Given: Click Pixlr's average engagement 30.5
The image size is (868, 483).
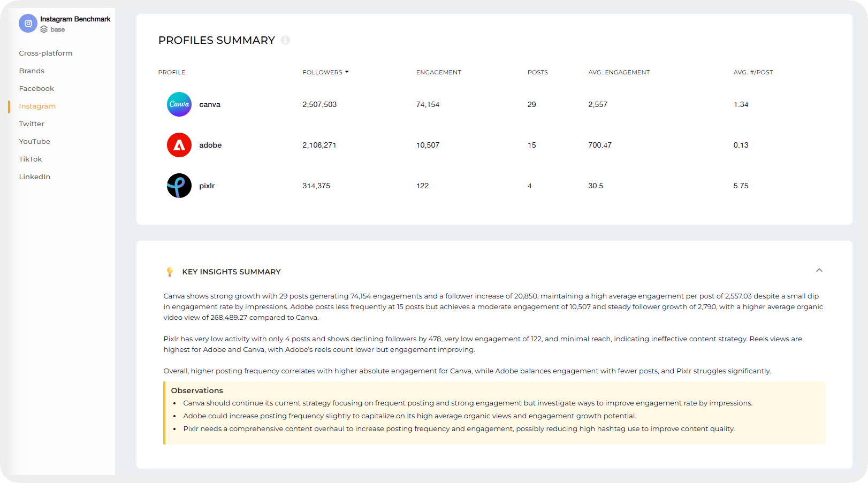Looking at the screenshot, I should point(596,186).
